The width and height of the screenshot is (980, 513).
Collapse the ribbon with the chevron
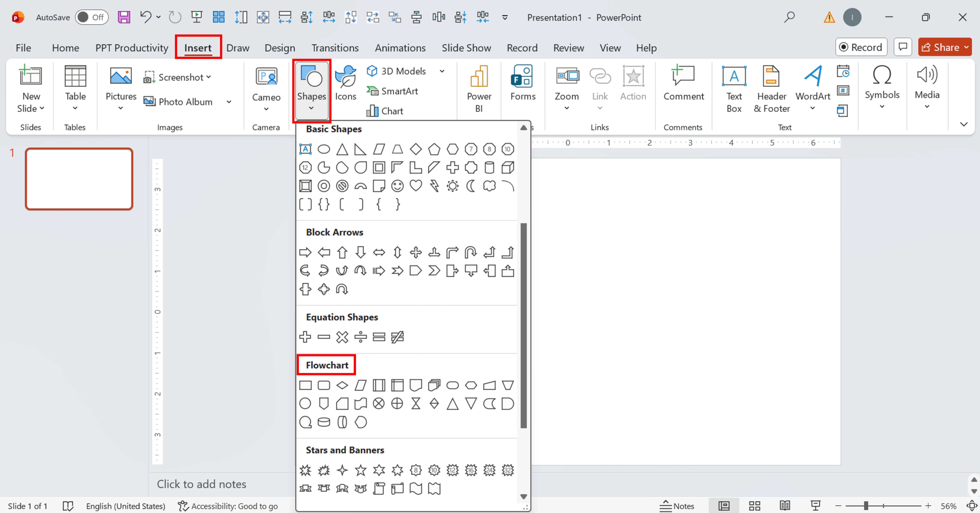[x=964, y=124]
